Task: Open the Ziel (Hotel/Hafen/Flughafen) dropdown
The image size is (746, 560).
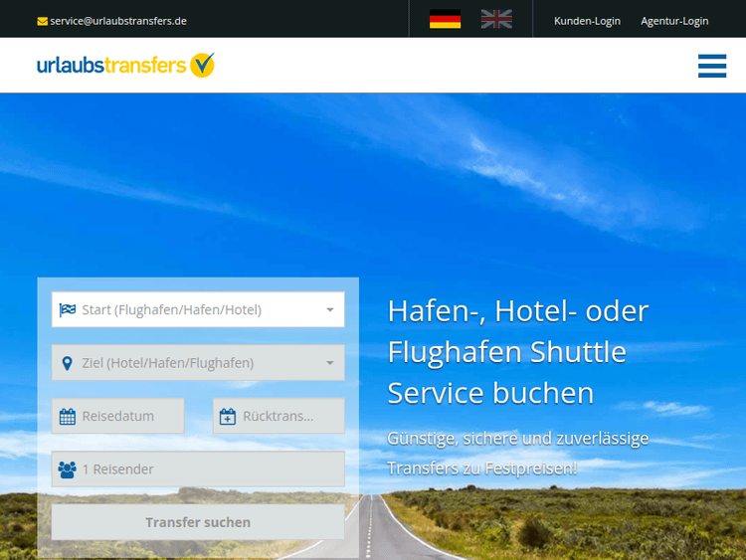Action: [x=198, y=362]
